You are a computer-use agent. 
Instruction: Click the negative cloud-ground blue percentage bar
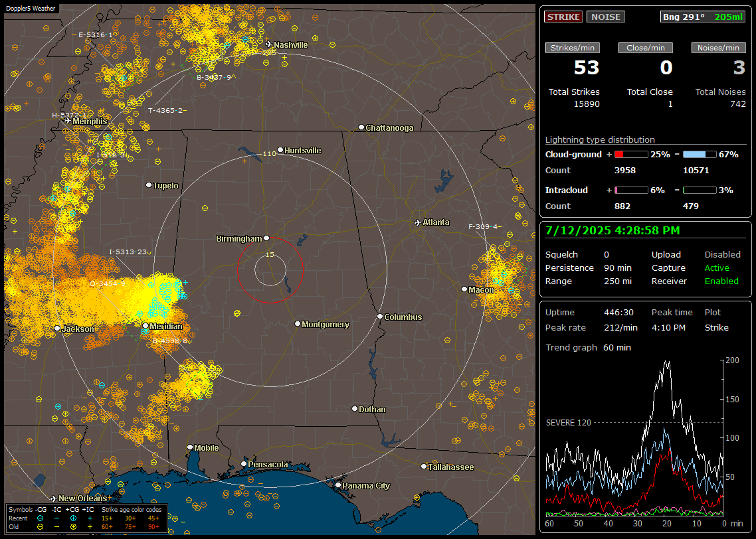pos(700,155)
